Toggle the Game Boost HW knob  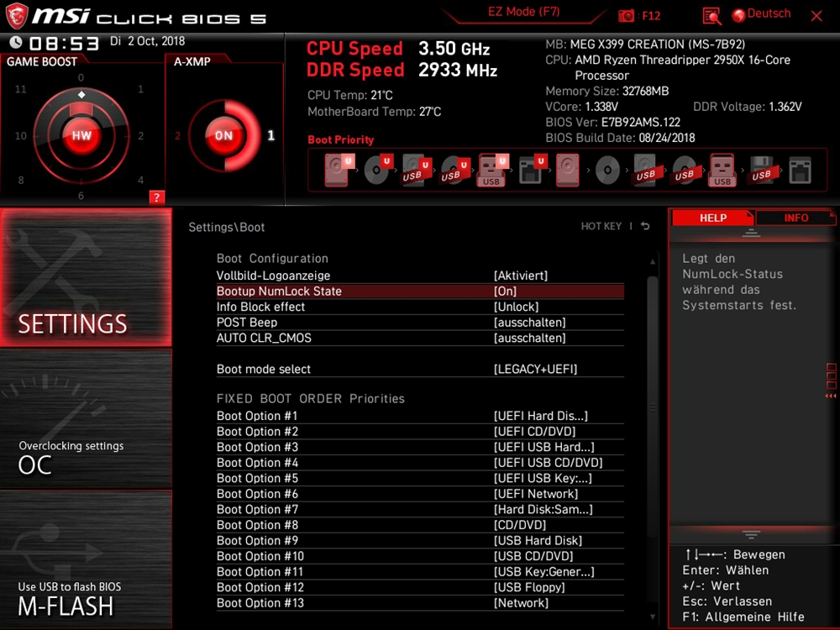coord(81,135)
